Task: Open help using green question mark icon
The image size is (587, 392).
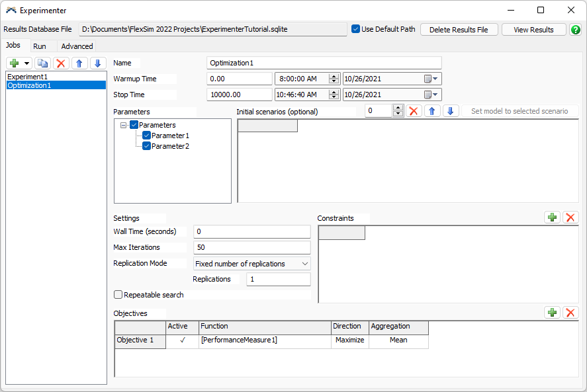Action: click(x=576, y=30)
